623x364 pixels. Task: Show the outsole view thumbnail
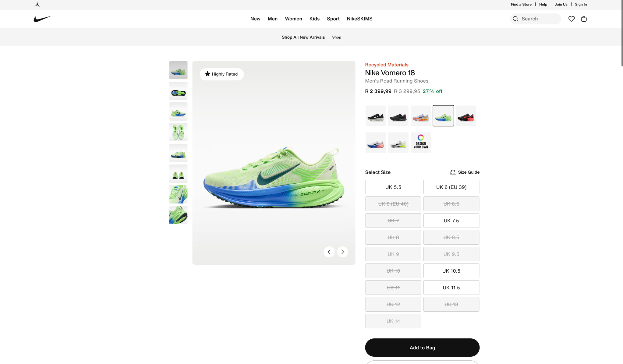(178, 91)
